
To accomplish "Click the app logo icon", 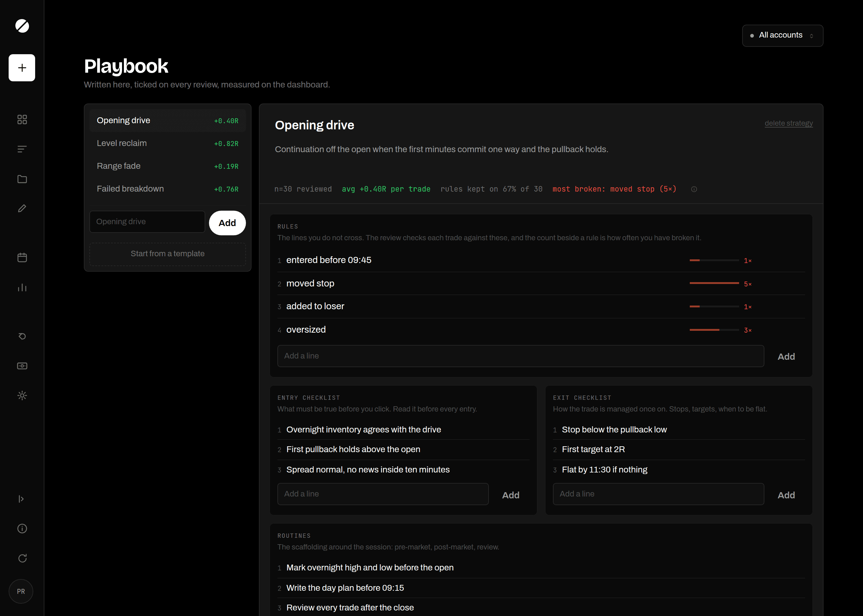I will click(22, 26).
